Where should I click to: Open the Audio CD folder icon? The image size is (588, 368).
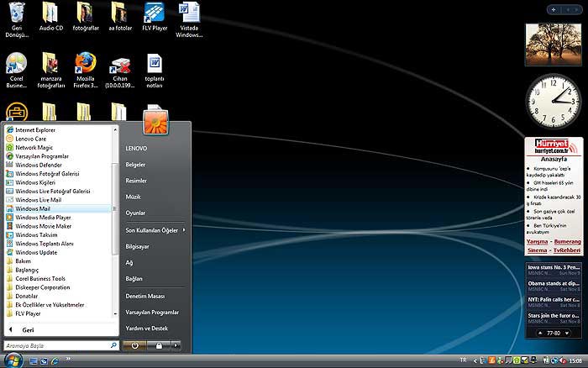(x=51, y=17)
